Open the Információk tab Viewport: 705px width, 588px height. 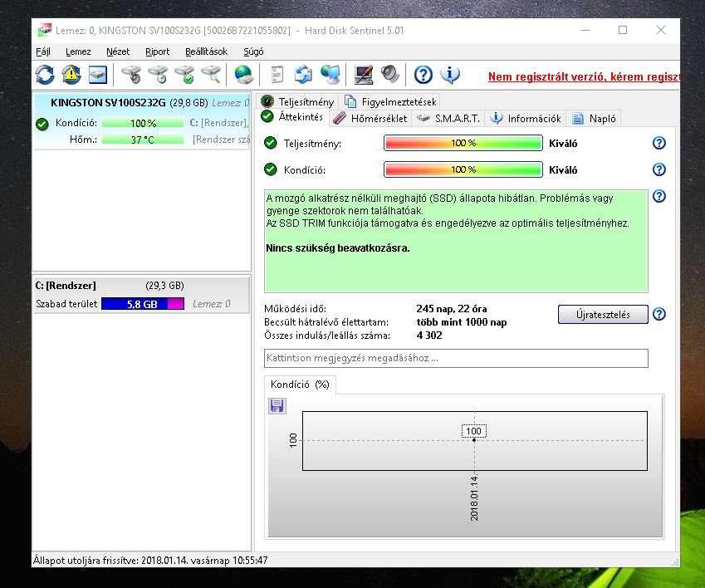(x=526, y=118)
